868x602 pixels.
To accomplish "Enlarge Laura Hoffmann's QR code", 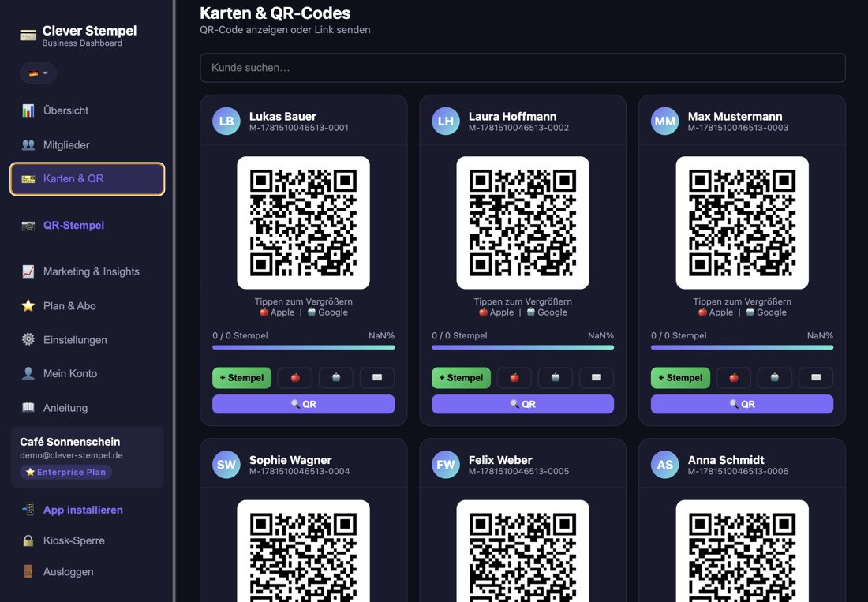I will coord(522,222).
